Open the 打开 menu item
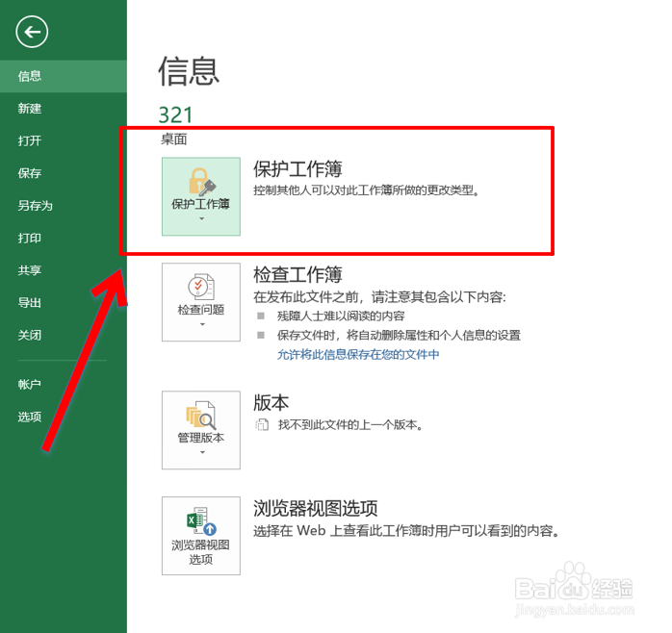Image resolution: width=672 pixels, height=633 pixels. click(64, 140)
